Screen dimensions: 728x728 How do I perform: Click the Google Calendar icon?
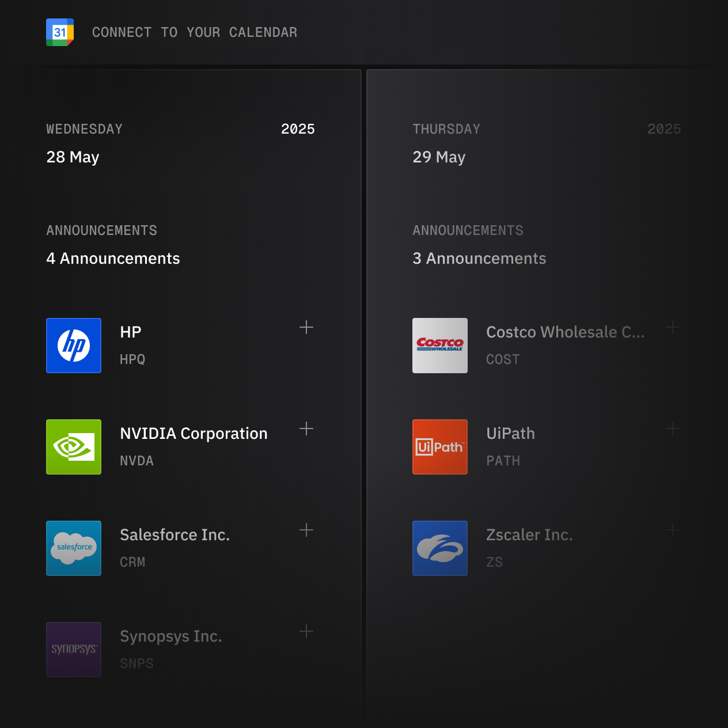(x=60, y=32)
